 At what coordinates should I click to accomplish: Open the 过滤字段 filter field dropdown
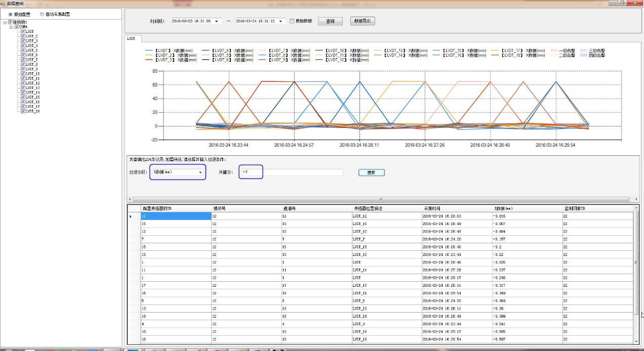pos(200,172)
